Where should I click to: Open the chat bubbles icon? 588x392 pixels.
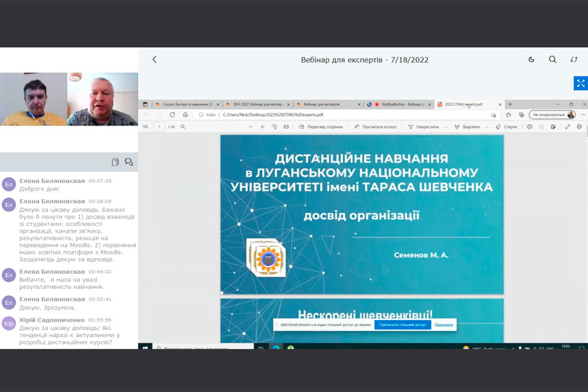point(129,162)
